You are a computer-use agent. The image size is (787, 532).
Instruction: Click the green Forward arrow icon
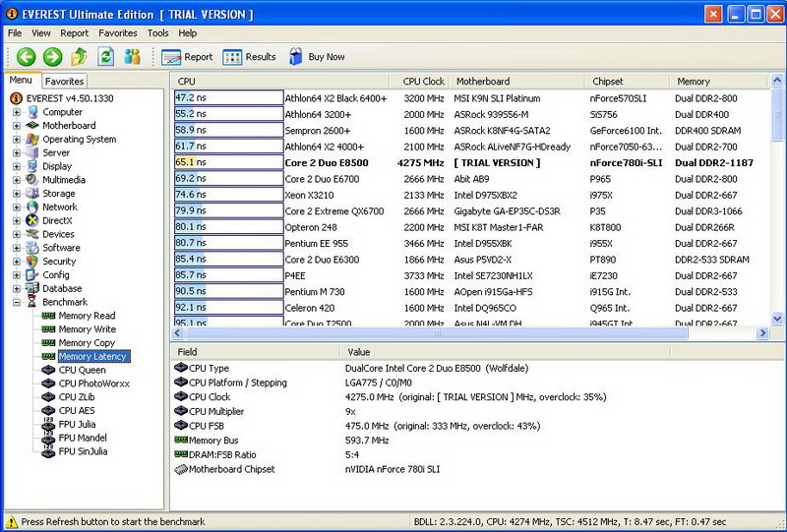[x=52, y=57]
